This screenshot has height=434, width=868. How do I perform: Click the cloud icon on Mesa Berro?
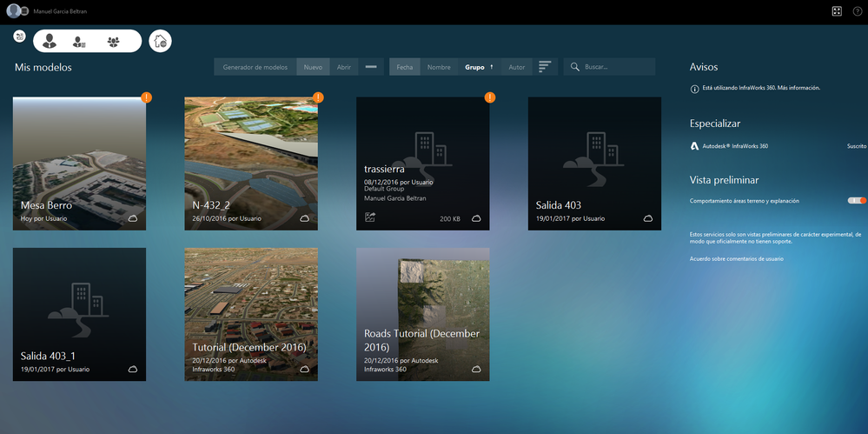coord(133,218)
